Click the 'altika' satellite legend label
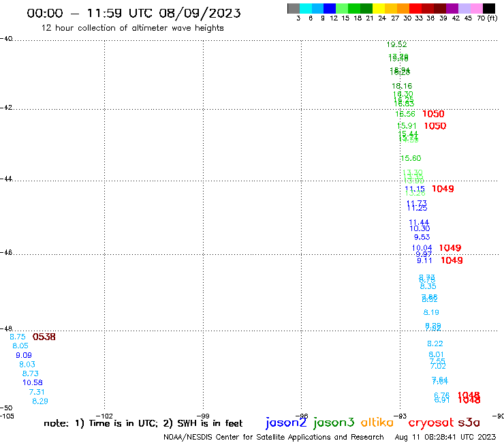 (x=377, y=423)
